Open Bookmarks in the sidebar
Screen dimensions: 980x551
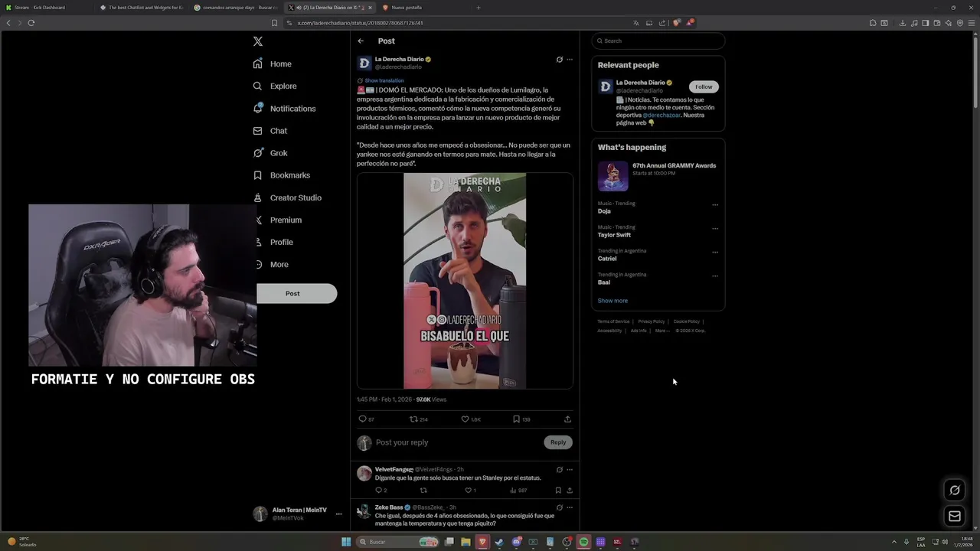282,175
